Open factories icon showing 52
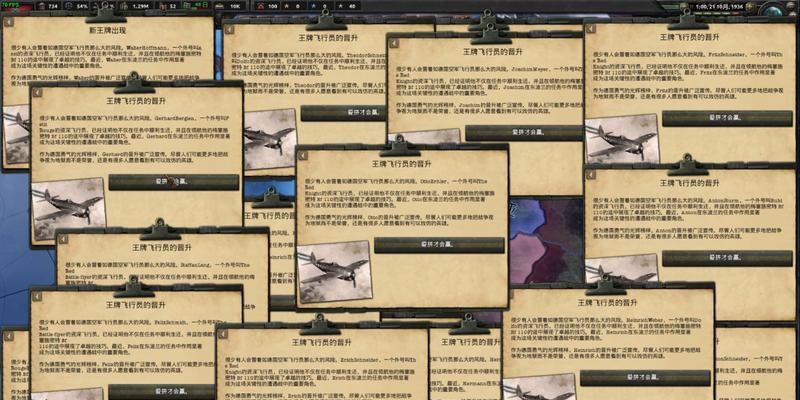Image resolution: width=800 pixels, height=400 pixels. [164, 6]
